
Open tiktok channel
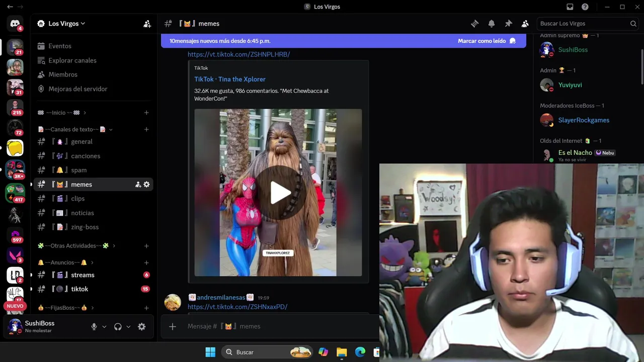click(93, 289)
